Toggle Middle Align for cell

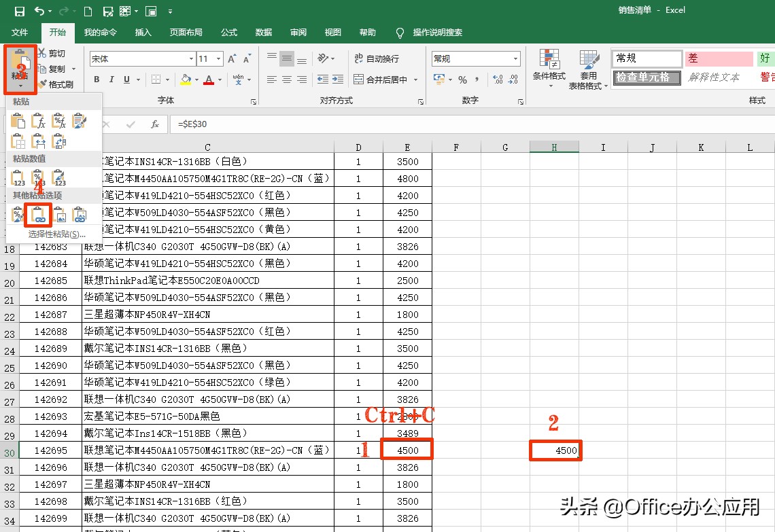tap(287, 58)
